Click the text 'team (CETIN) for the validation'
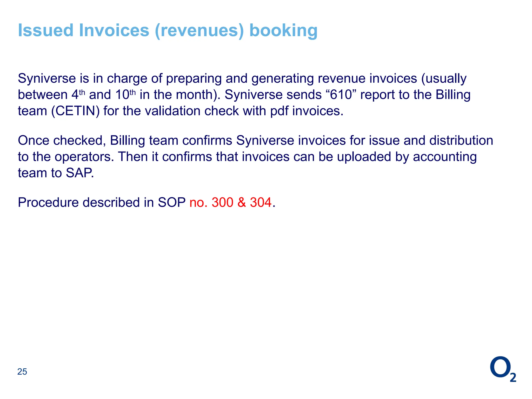 point(109,111)
